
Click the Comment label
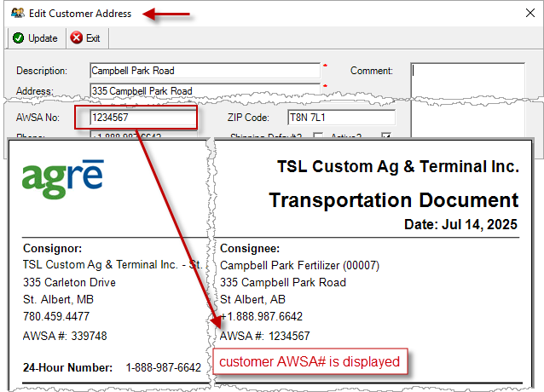(372, 71)
